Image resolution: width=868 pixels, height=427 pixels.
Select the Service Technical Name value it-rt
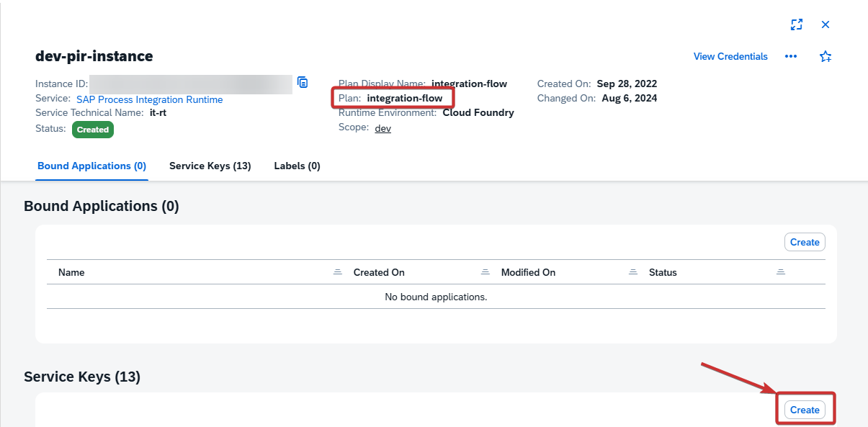tap(158, 112)
